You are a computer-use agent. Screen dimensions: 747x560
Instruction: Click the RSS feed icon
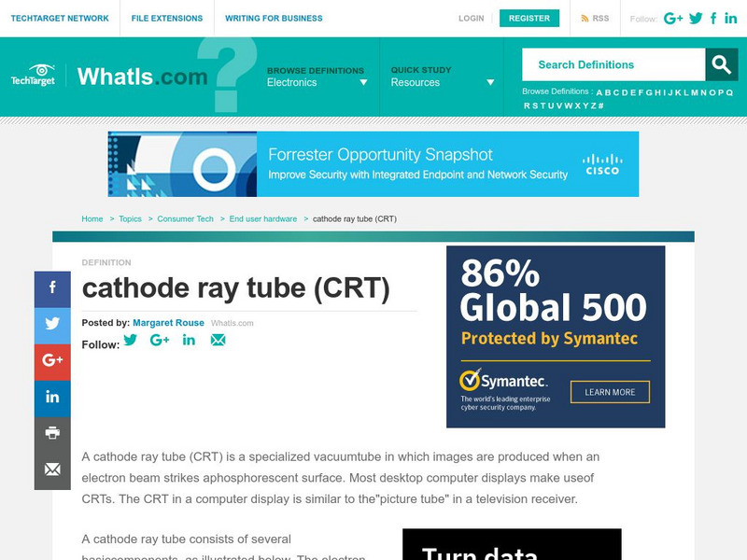[585, 18]
